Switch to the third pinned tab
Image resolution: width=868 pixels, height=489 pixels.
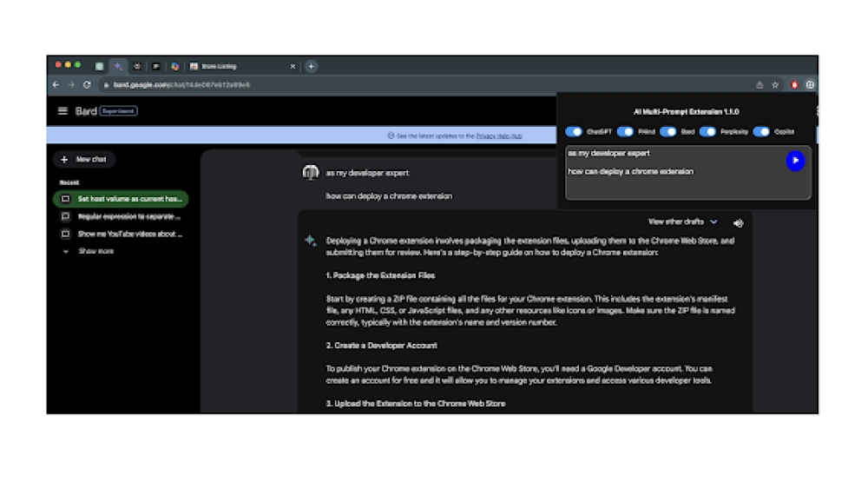point(137,67)
